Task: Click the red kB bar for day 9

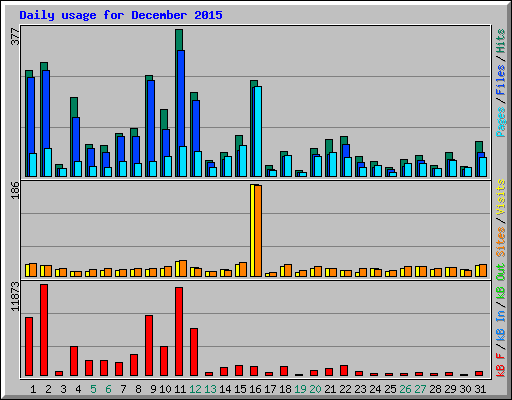Action: click(149, 345)
